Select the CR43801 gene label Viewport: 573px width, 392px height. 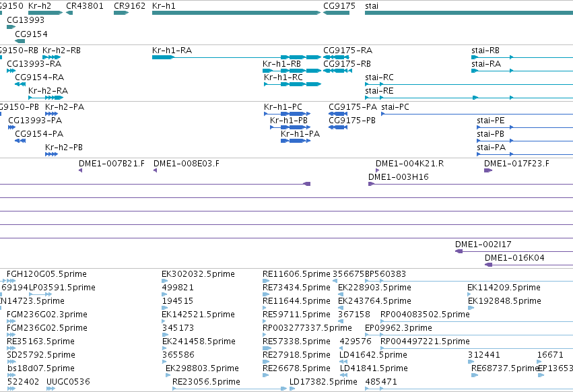(x=85, y=6)
